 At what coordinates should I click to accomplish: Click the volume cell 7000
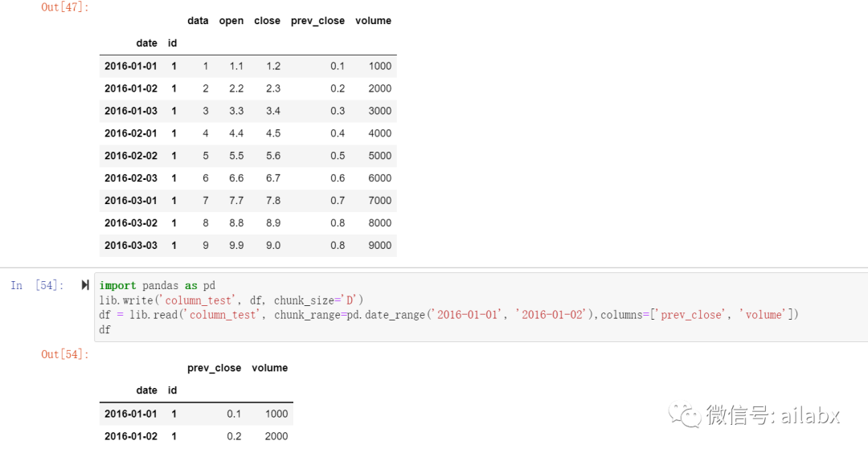pyautogui.click(x=379, y=201)
